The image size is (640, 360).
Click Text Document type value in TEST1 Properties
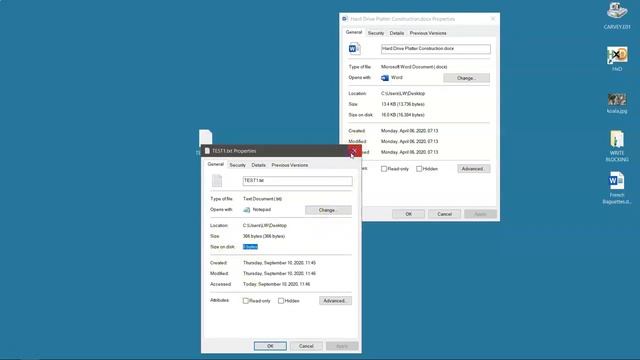[262, 199]
